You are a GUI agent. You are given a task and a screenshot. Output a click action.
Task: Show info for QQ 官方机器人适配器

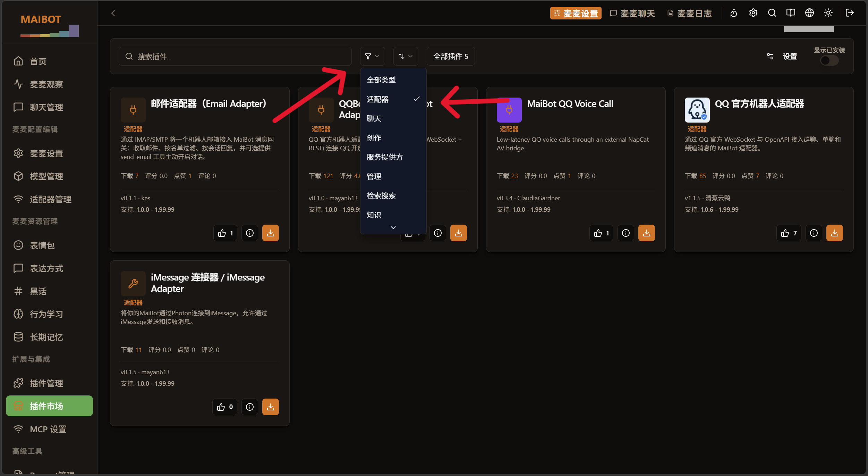[x=814, y=233]
